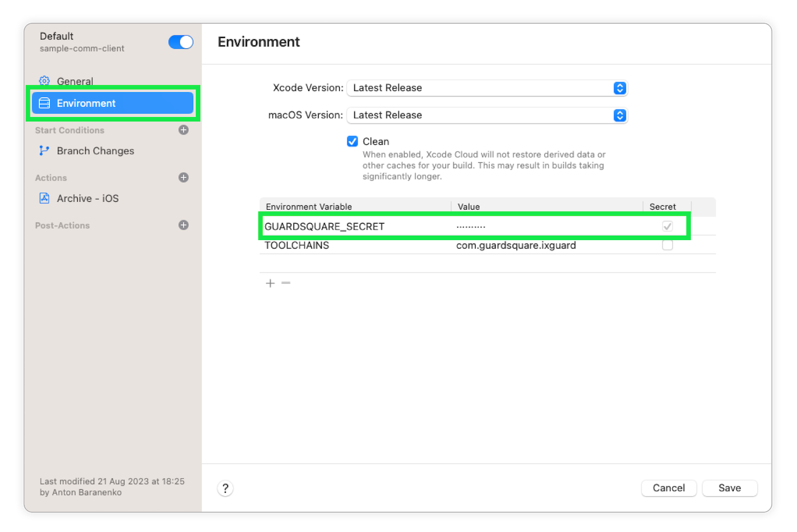Open the Environment section via its sidebar icon
Viewport: 797px width, 532px height.
pyautogui.click(x=44, y=103)
